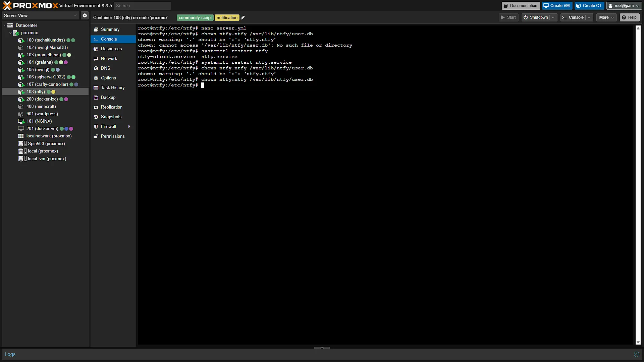Switch to the Network tab

tap(113, 59)
